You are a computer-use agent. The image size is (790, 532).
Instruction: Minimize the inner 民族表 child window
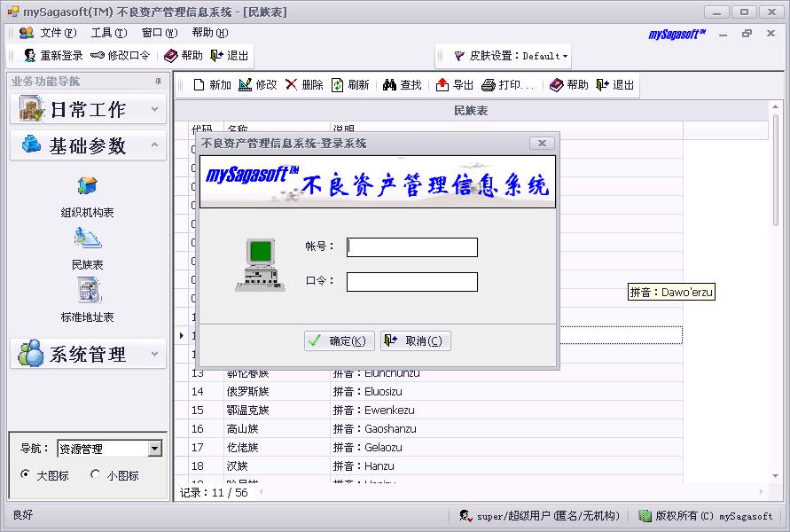coord(723,34)
